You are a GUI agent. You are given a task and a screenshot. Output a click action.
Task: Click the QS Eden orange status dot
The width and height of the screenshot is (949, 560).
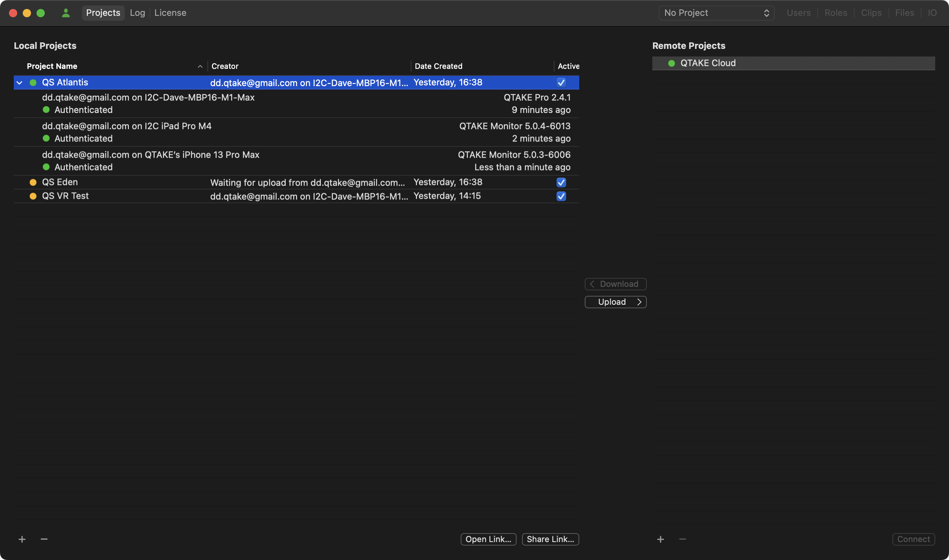pyautogui.click(x=33, y=183)
